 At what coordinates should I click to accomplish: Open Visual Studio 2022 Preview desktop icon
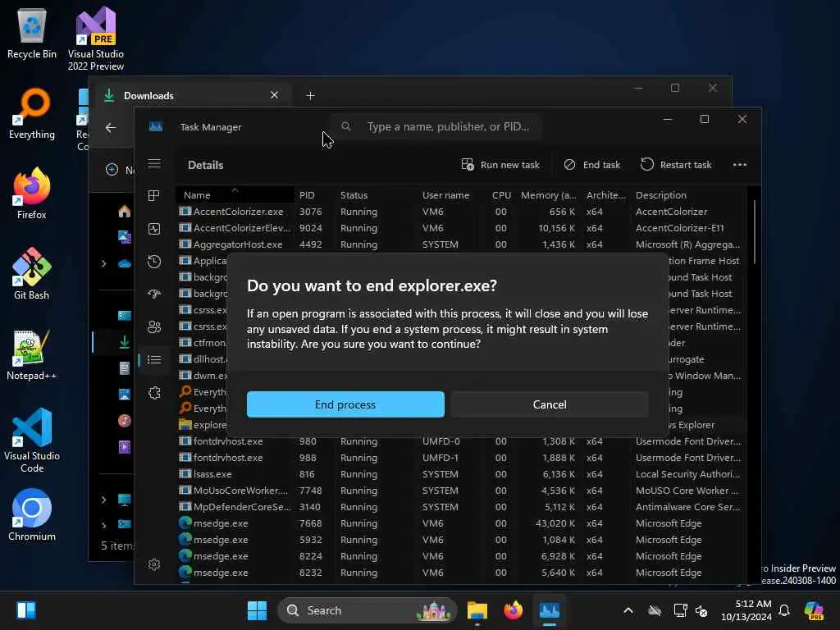tap(96, 39)
